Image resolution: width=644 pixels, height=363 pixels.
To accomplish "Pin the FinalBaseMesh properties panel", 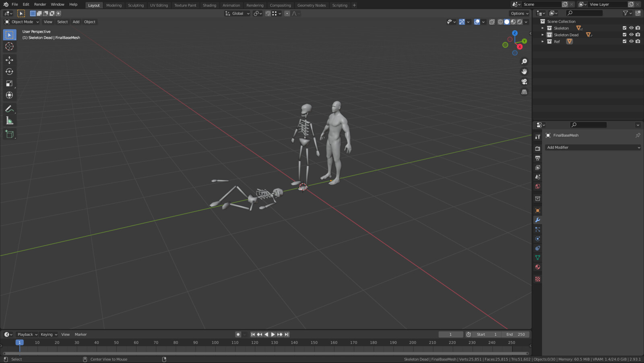I will [x=638, y=135].
